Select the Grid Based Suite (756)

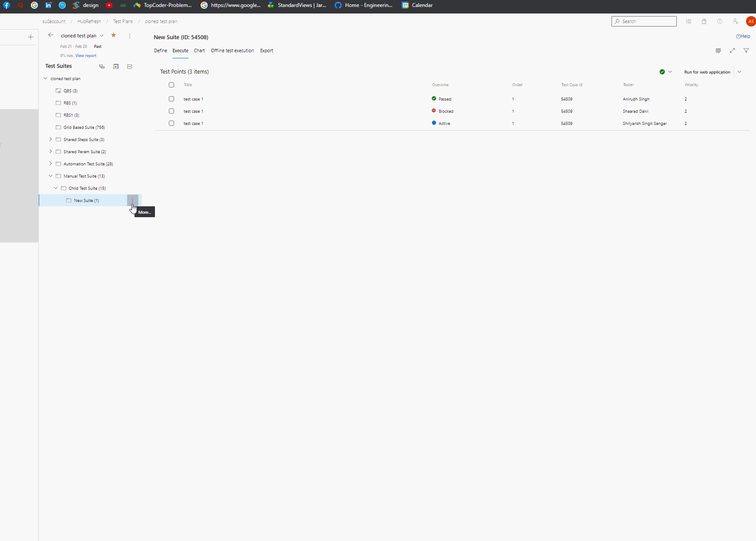(x=84, y=128)
